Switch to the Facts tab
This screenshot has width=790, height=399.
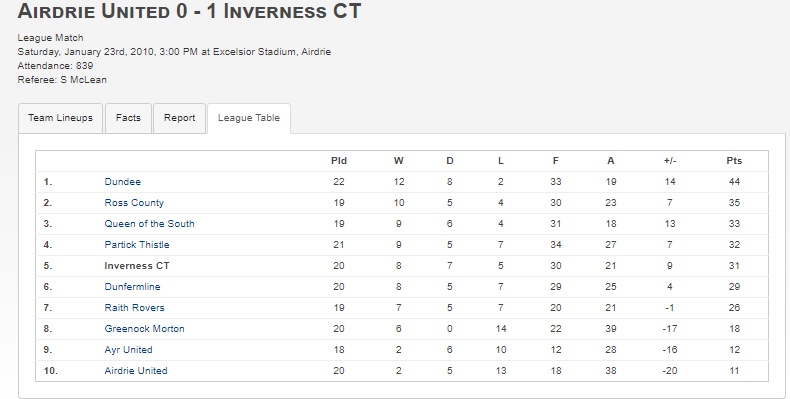128,118
